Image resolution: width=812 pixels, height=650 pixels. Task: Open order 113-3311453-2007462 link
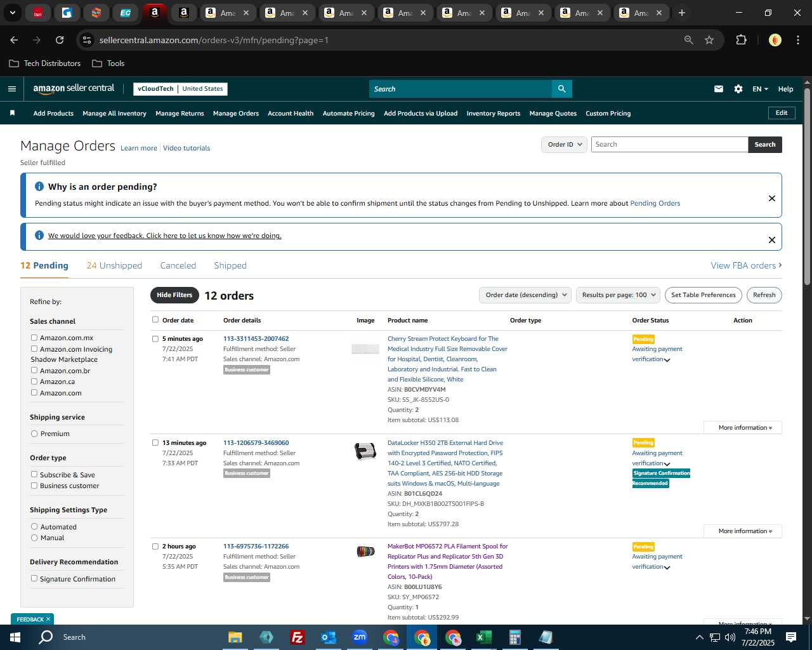[256, 338]
